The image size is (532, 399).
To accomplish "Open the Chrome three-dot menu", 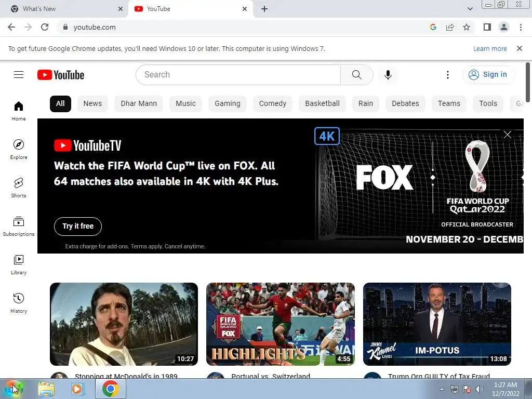I will tap(521, 27).
